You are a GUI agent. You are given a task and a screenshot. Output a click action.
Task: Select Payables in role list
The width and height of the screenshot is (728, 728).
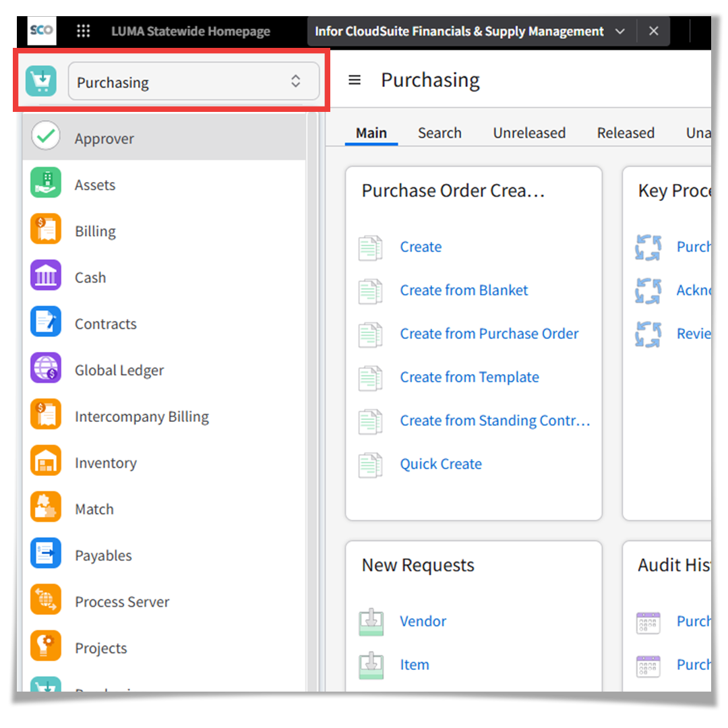(x=164, y=555)
